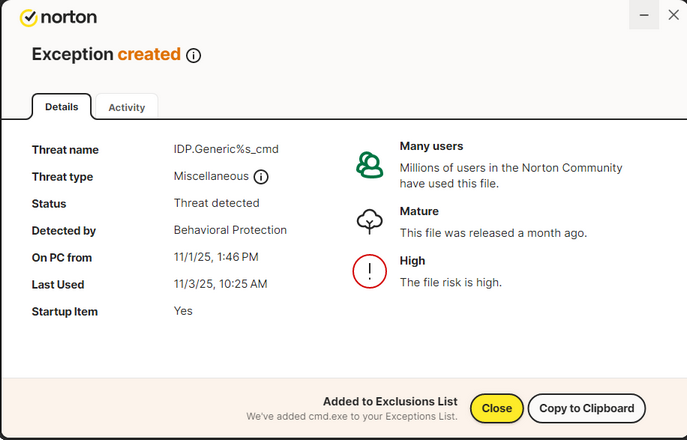
Task: Click the green Many users community icon
Action: (370, 165)
